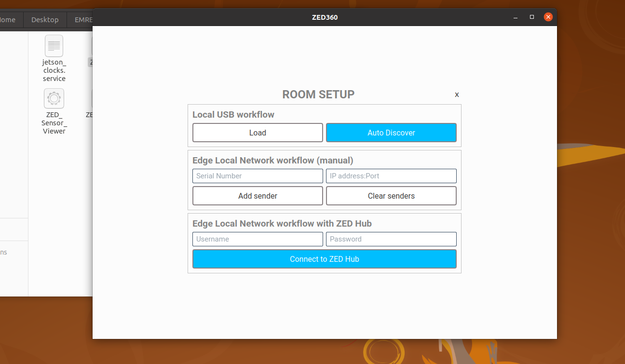
Task: Focus the IP address:Port field
Action: pos(391,176)
